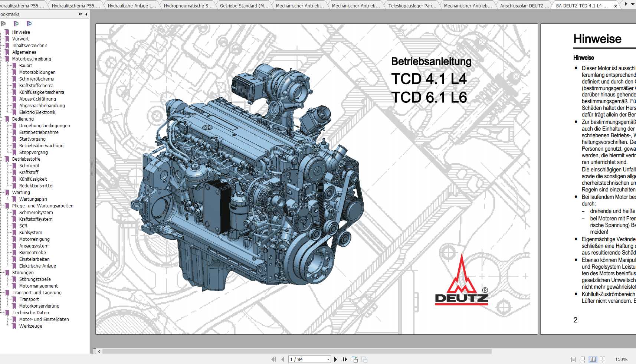Image resolution: width=636 pixels, height=364 pixels.
Task: Go to SCR bookmark
Action: tap(23, 226)
